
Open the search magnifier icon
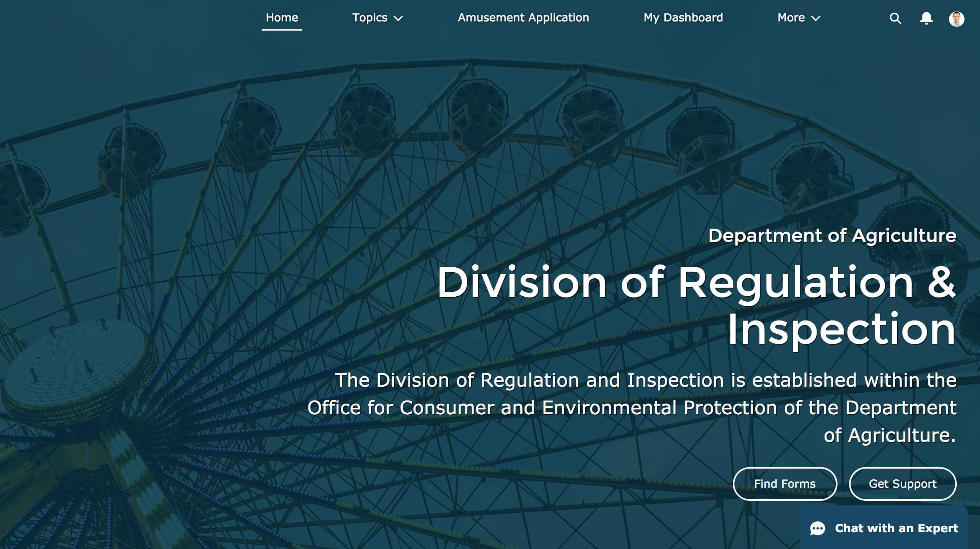895,18
